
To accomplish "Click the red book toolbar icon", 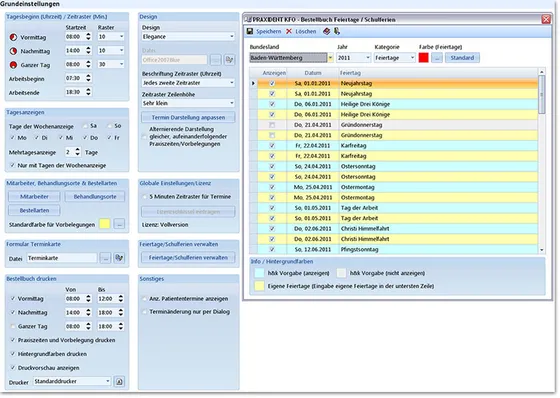I will [326, 31].
